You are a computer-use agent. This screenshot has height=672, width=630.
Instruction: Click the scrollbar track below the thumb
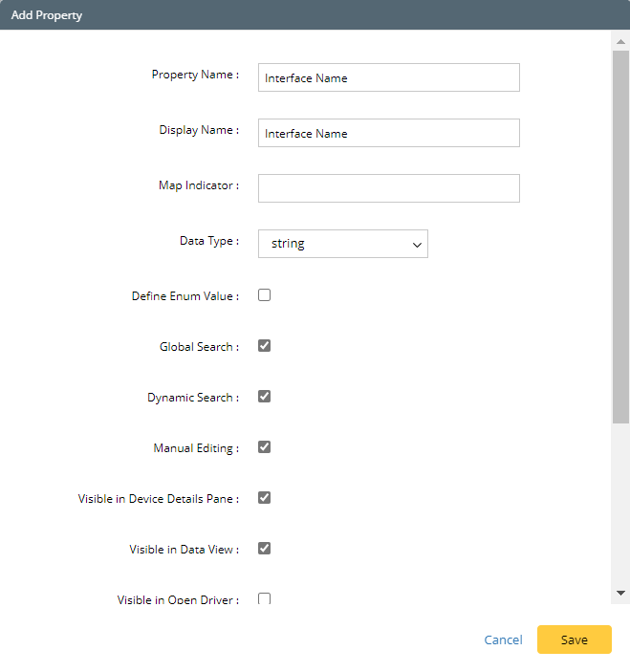[621, 507]
